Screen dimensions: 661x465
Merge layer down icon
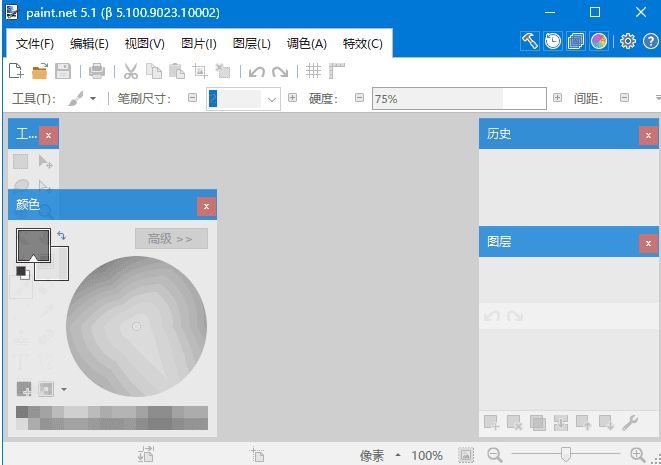coord(561,422)
